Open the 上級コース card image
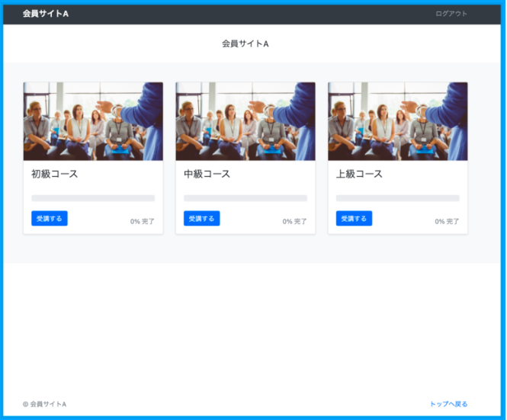Screen dimensions: 507x420 [398, 121]
